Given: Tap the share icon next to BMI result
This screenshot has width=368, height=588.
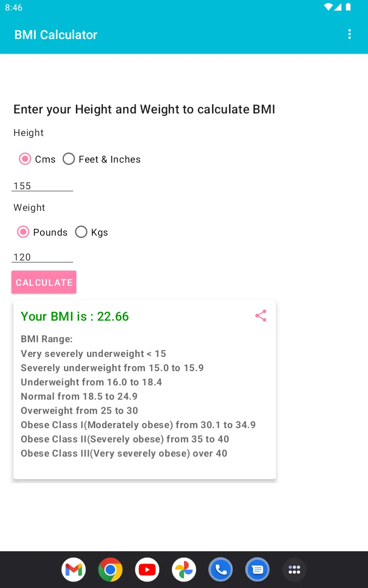Looking at the screenshot, I should 261,316.
